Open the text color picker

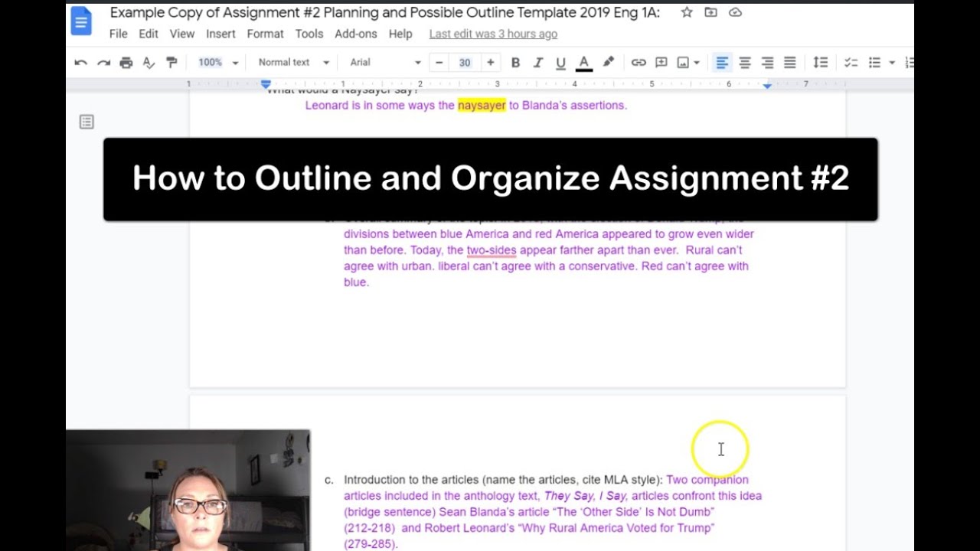[583, 63]
